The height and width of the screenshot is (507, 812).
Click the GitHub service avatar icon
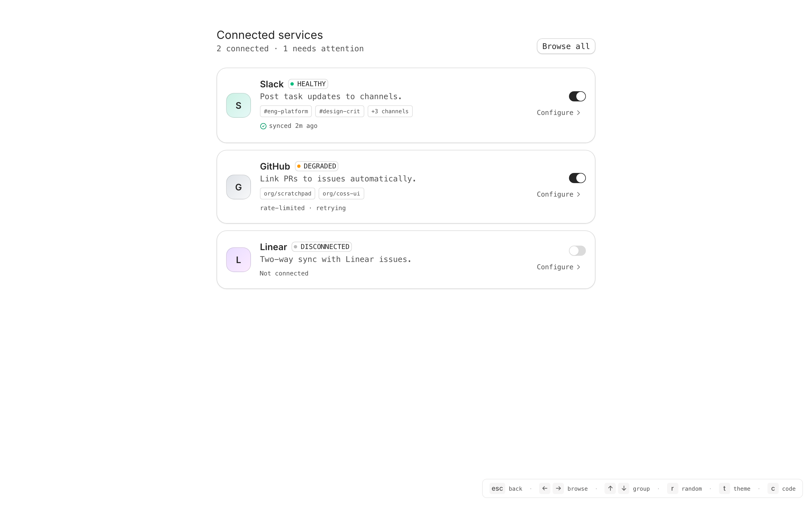pos(238,187)
